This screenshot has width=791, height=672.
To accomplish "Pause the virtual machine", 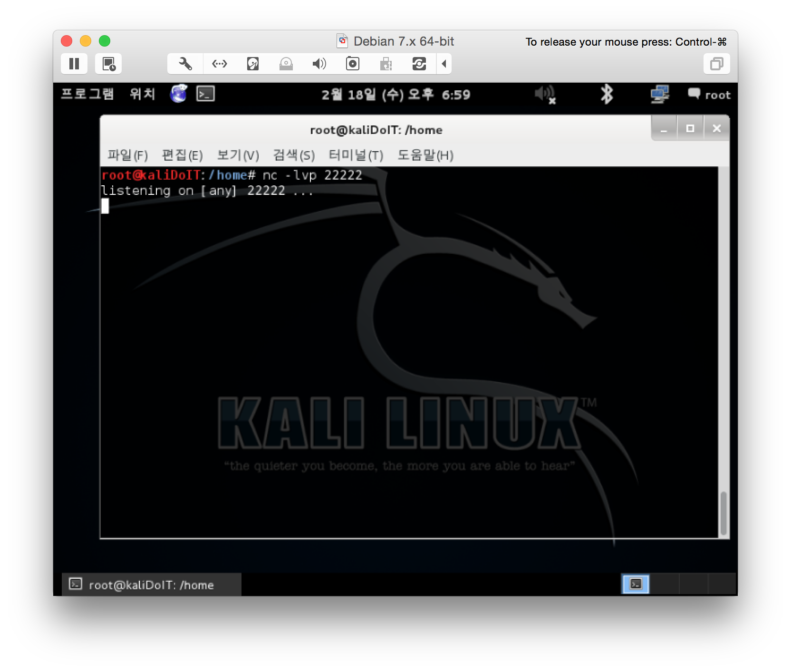I will (74, 64).
